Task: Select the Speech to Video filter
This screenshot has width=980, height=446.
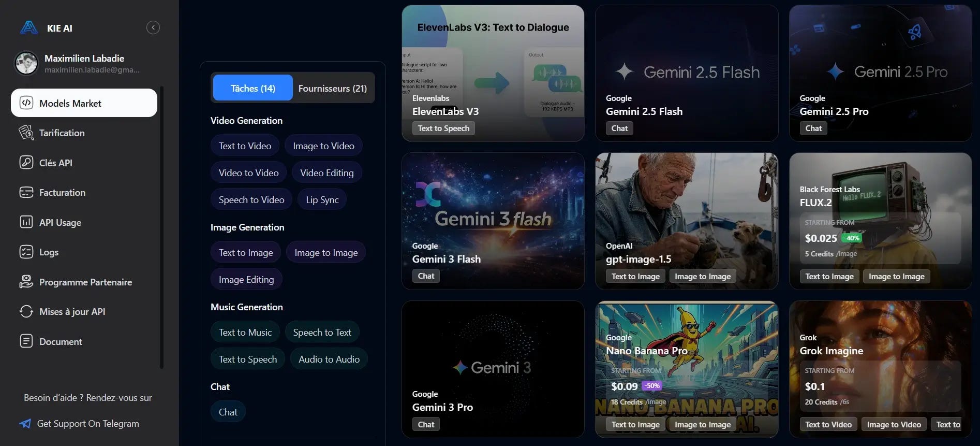Action: tap(251, 199)
